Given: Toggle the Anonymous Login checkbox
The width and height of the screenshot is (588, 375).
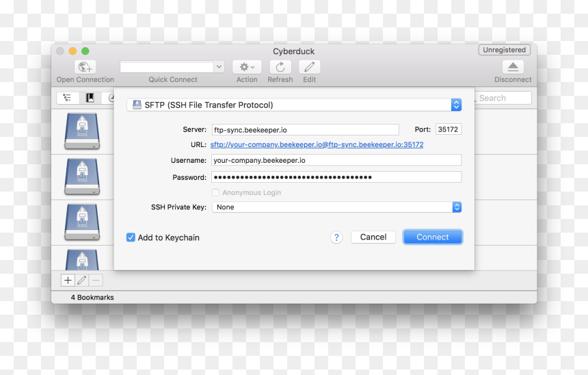Looking at the screenshot, I should (x=215, y=192).
